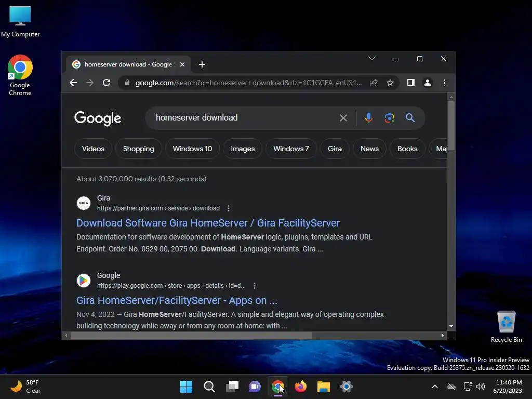Open more options for Google Play result
Image resolution: width=532 pixels, height=399 pixels.
pos(255,286)
